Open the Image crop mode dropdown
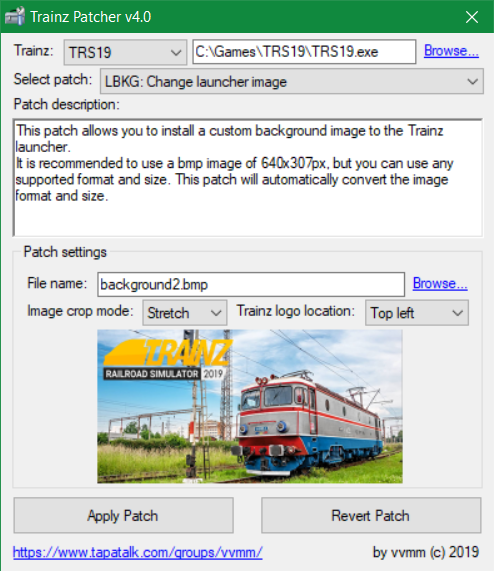 point(185,313)
